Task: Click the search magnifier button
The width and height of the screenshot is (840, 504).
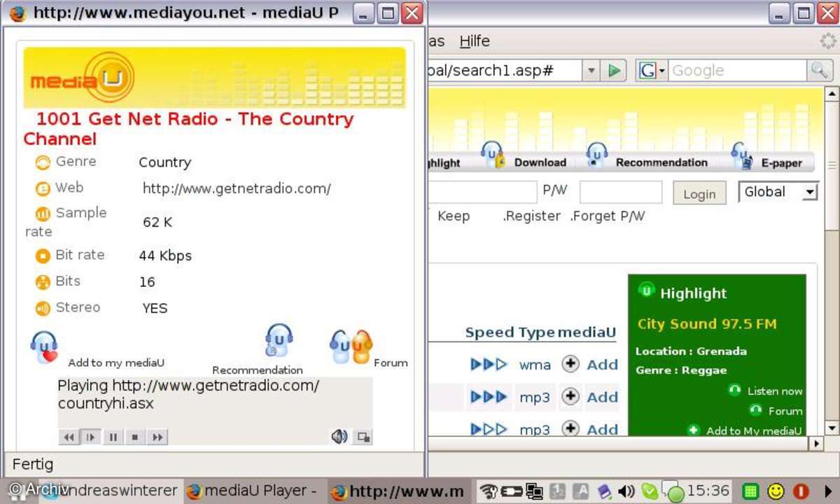Action: [x=818, y=71]
